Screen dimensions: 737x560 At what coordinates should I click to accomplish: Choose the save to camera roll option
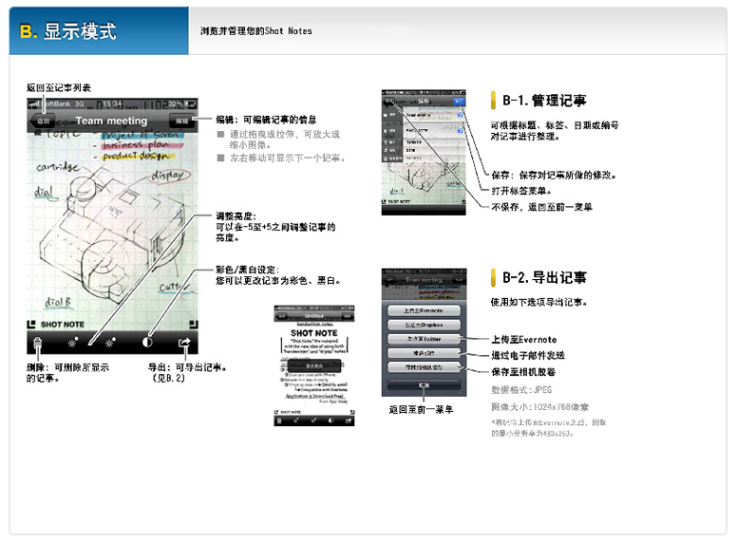(x=424, y=367)
